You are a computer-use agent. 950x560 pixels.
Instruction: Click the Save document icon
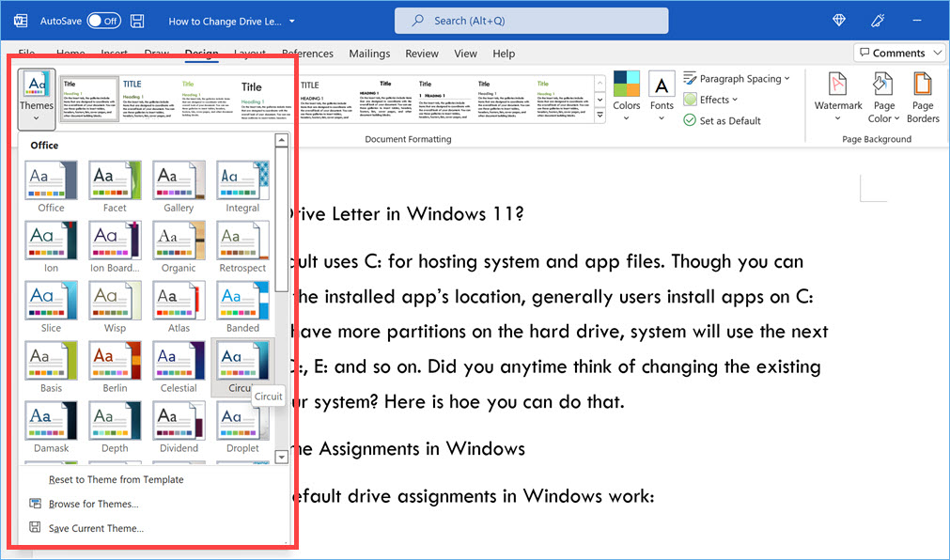135,20
